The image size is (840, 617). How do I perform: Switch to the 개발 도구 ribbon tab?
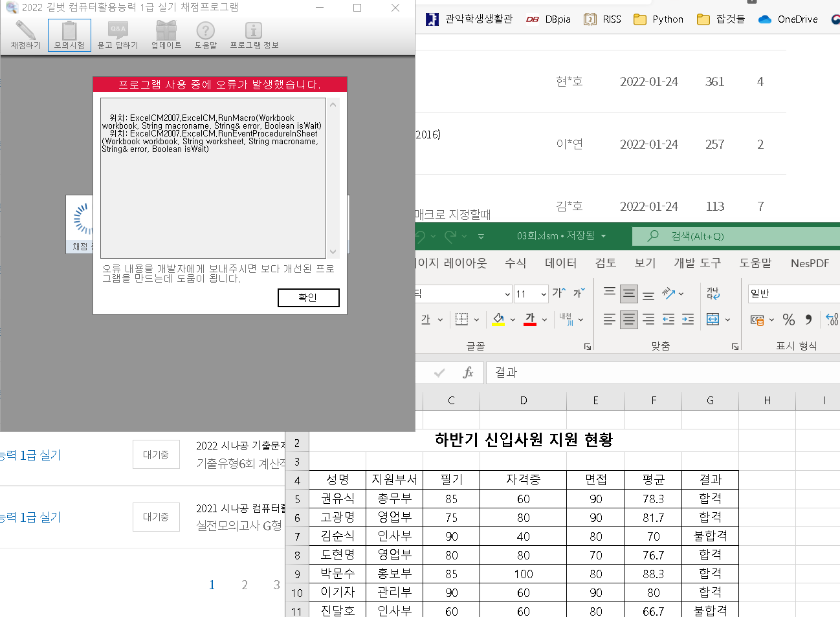point(697,263)
